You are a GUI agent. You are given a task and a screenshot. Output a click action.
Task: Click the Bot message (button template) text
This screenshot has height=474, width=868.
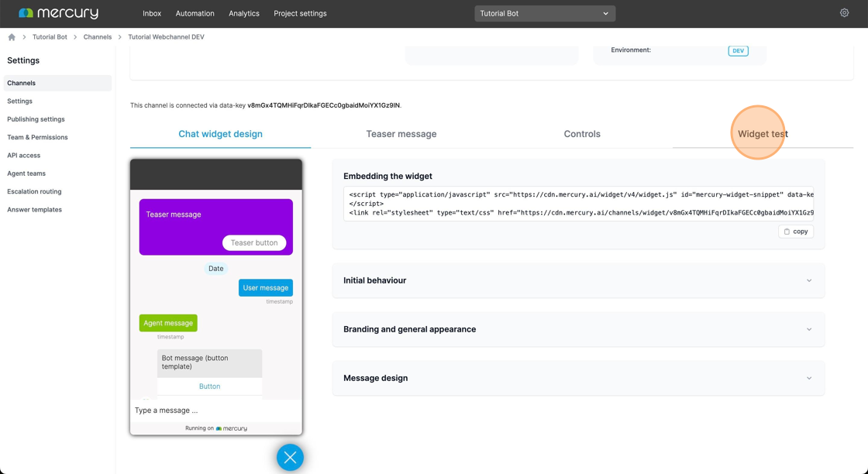(195, 362)
